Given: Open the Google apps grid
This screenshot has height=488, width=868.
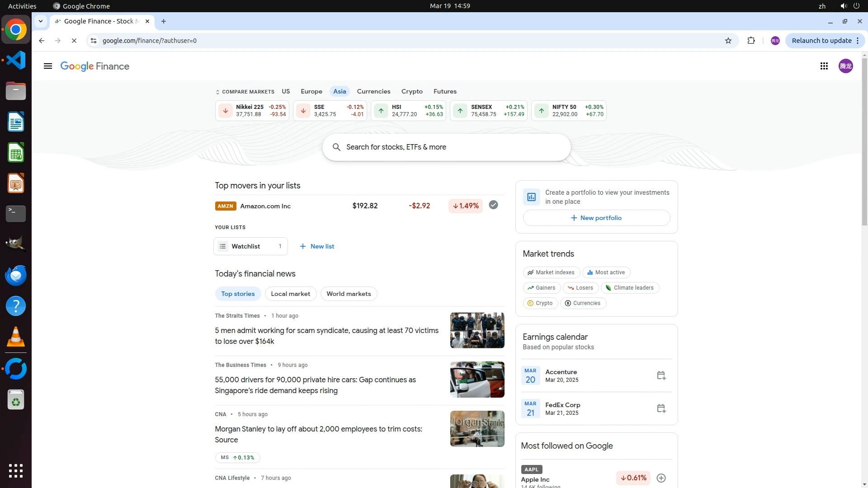Looking at the screenshot, I should coord(824,66).
